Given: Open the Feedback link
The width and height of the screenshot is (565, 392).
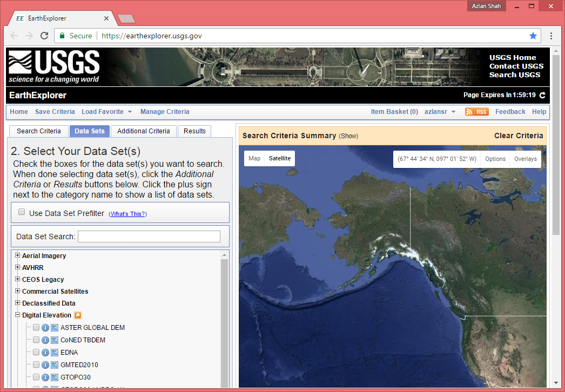Looking at the screenshot, I should pyautogui.click(x=510, y=112).
